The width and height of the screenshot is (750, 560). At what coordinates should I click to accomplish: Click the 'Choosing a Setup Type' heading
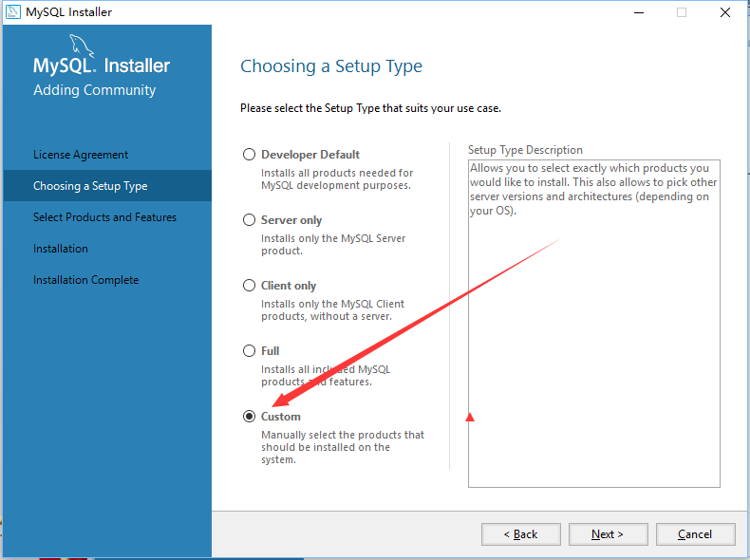[331, 66]
